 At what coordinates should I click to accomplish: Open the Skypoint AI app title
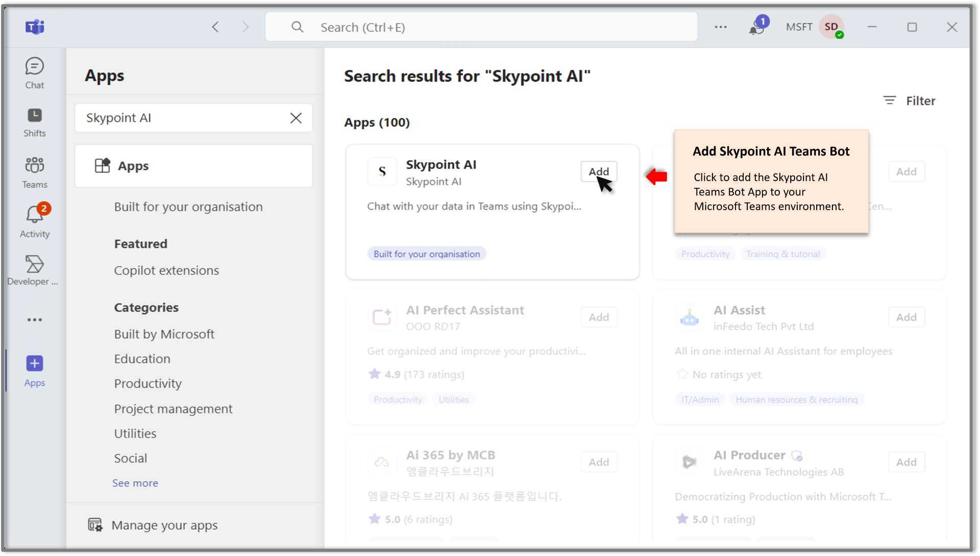point(441,165)
